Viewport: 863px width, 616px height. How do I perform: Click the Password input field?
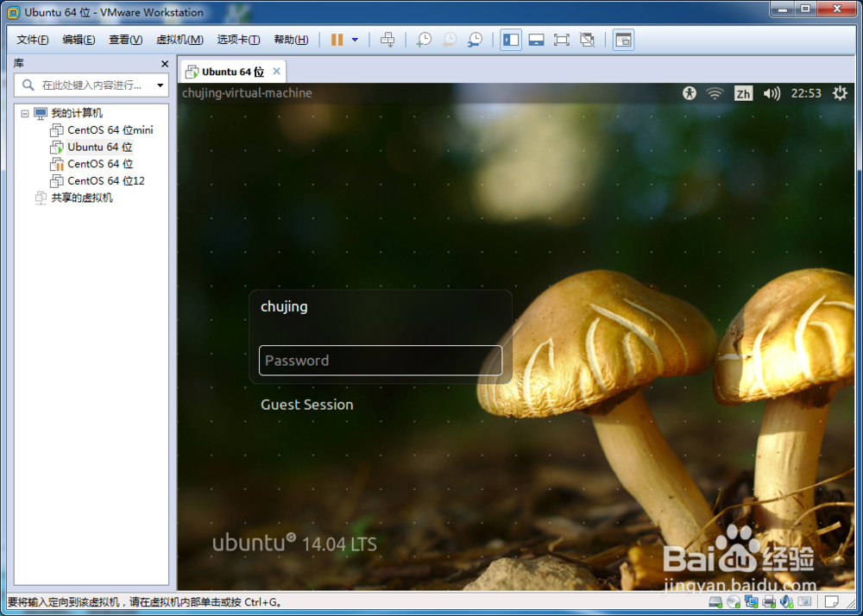[x=381, y=361]
